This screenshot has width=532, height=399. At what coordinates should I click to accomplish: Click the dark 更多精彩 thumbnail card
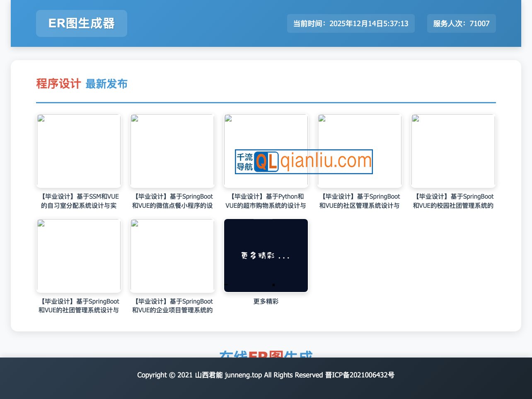266,255
